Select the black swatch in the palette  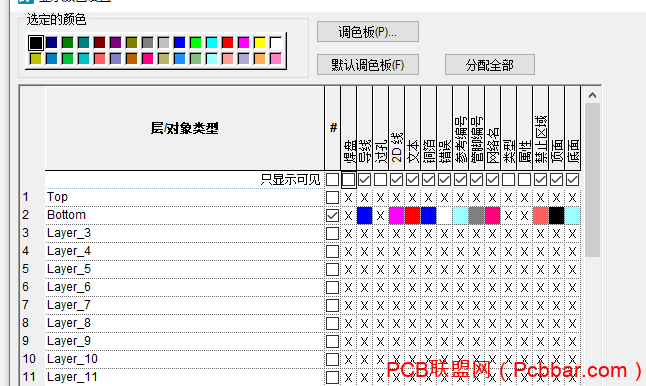pos(36,43)
